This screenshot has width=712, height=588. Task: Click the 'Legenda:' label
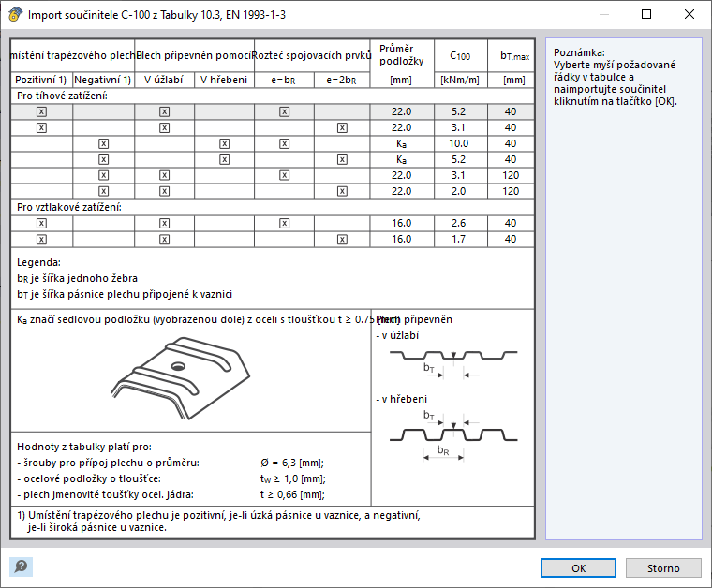[x=38, y=262]
